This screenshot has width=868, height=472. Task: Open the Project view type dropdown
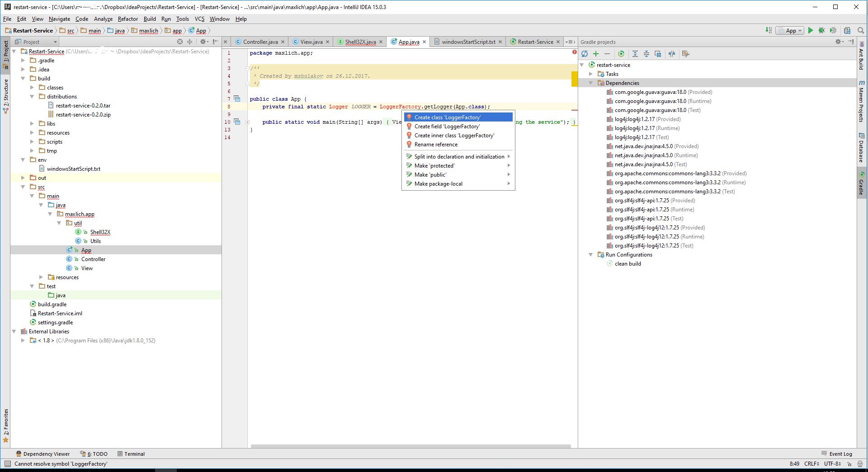[36, 42]
